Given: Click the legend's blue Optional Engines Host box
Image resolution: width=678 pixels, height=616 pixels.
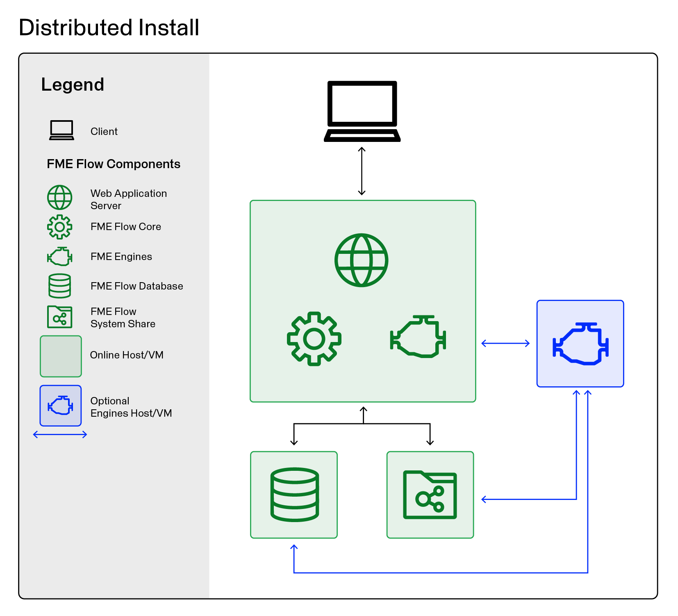Looking at the screenshot, I should click(x=61, y=406).
